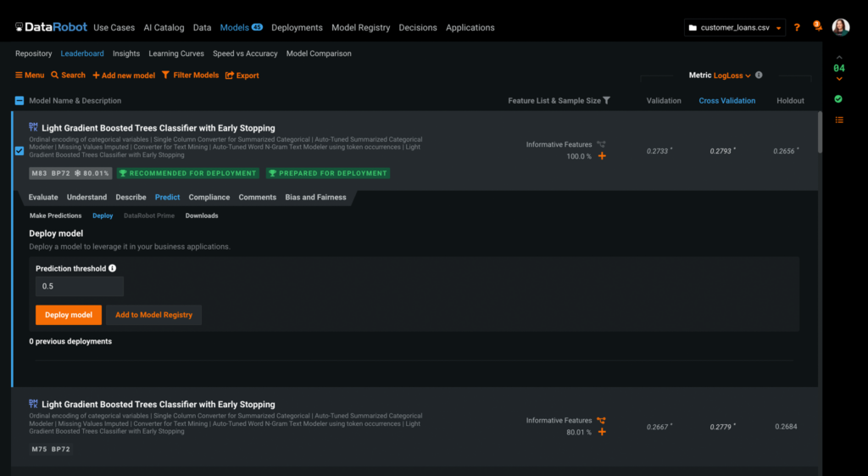Open the notifications bell with badge
868x476 pixels.
click(817, 26)
